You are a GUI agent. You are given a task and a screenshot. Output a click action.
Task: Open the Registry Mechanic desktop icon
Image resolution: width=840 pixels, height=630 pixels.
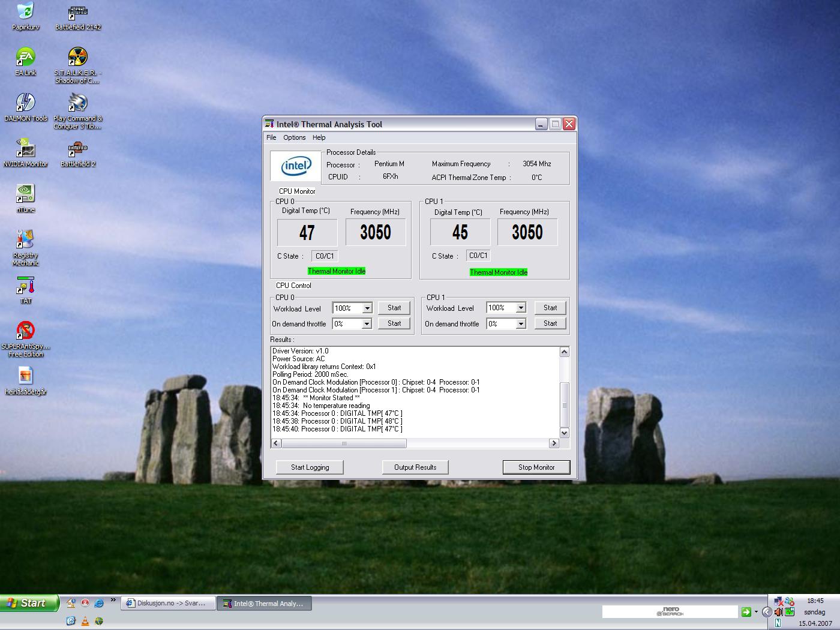[x=25, y=241]
